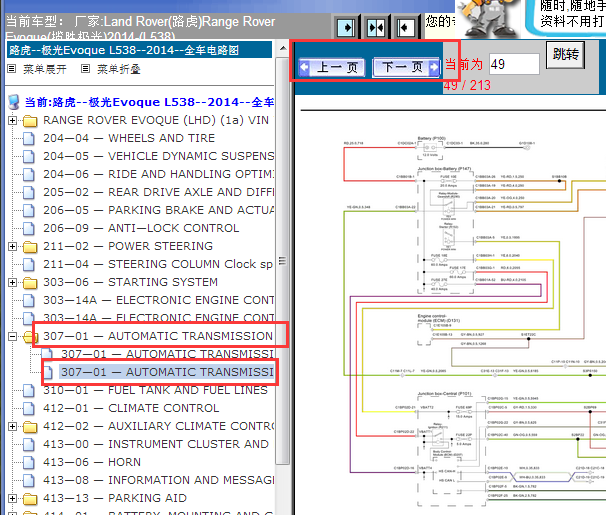Click folder icon of RANGE ROVER EVOQUE (LHD)
Image resolution: width=606 pixels, height=515 pixels.
pyautogui.click(x=30, y=121)
